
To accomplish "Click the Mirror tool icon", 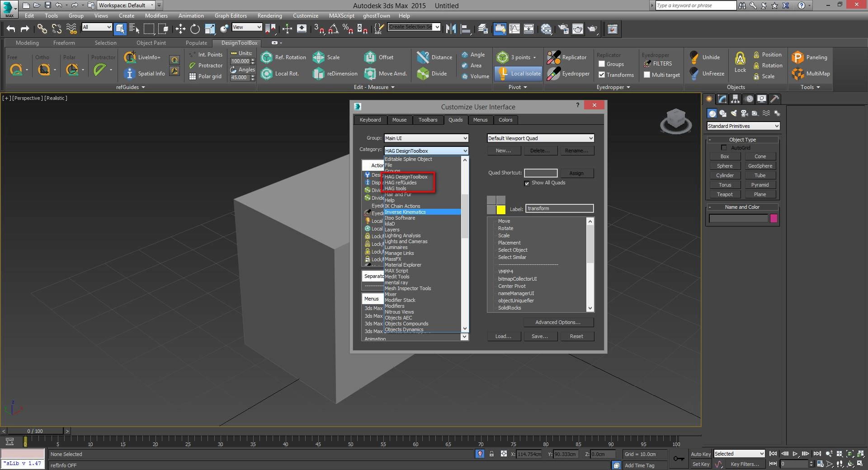I will tap(451, 29).
